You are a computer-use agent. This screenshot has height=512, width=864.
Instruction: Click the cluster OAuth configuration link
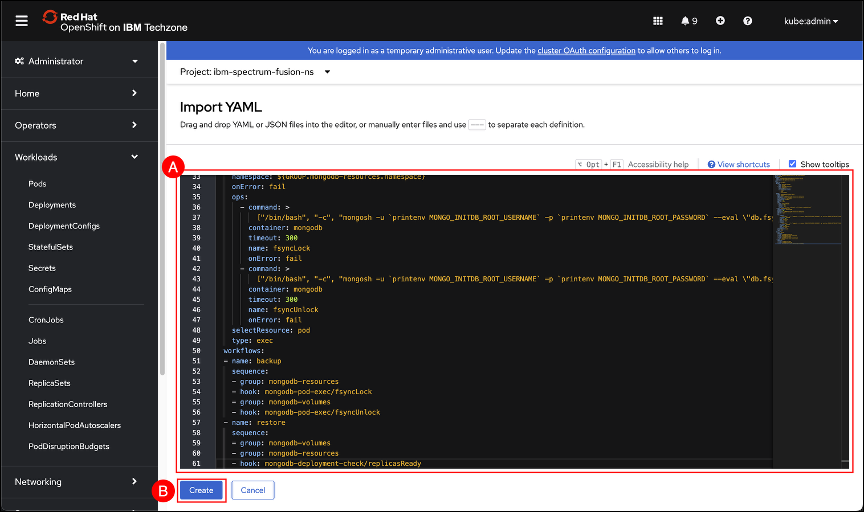pos(586,50)
